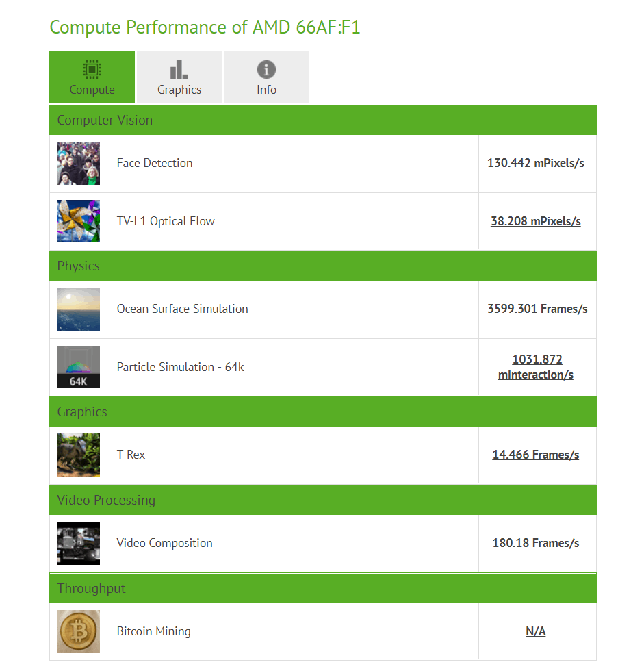Click the T-Rex dinosaur thumbnail
The height and width of the screenshot is (671, 644).
click(78, 455)
